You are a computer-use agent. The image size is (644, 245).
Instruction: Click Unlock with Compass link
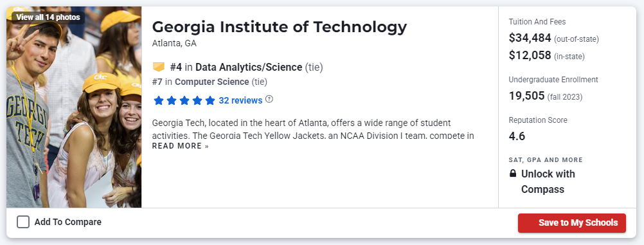[548, 182]
